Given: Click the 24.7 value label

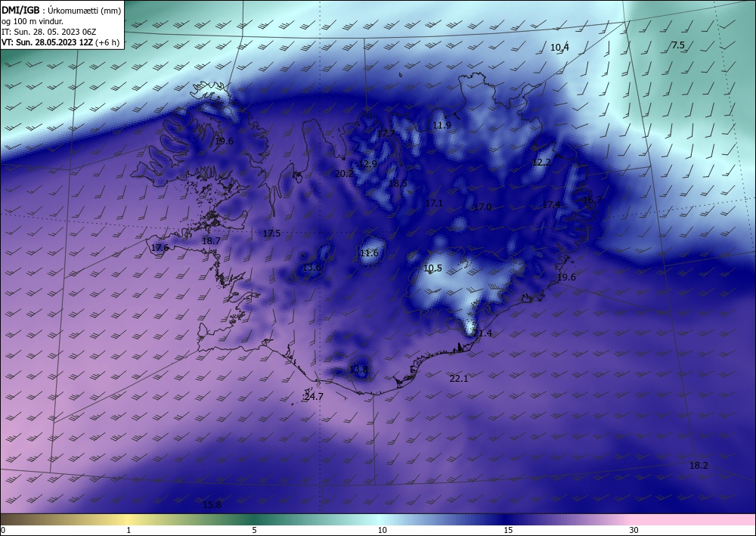Looking at the screenshot, I should (x=314, y=397).
